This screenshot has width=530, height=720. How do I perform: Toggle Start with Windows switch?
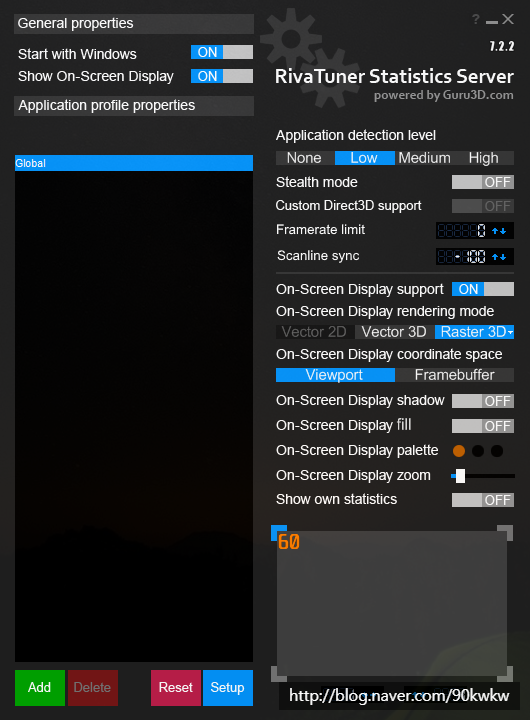[x=222, y=52]
